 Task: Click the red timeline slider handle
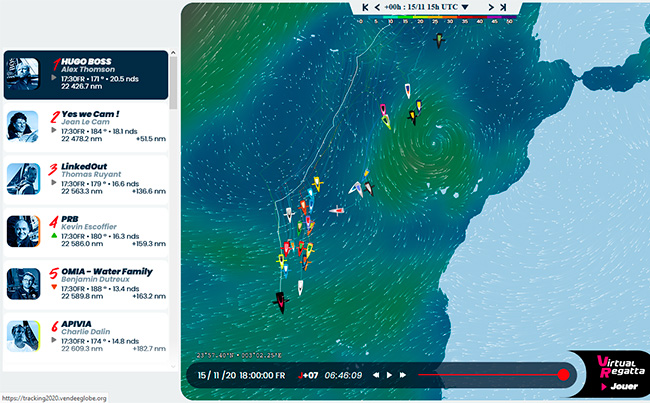point(563,375)
